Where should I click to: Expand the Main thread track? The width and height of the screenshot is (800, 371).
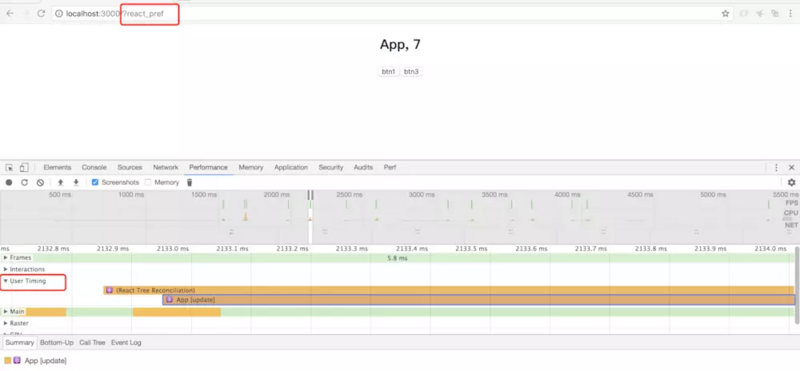coord(6,311)
